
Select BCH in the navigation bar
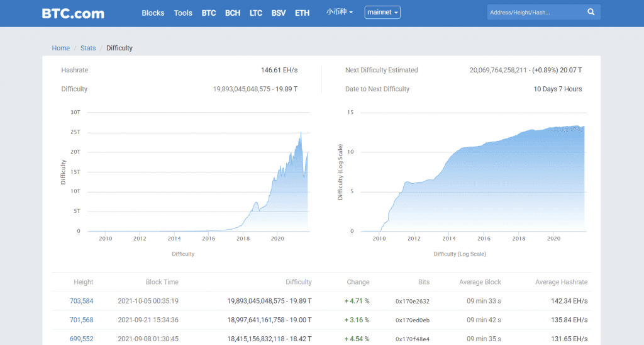tap(233, 13)
